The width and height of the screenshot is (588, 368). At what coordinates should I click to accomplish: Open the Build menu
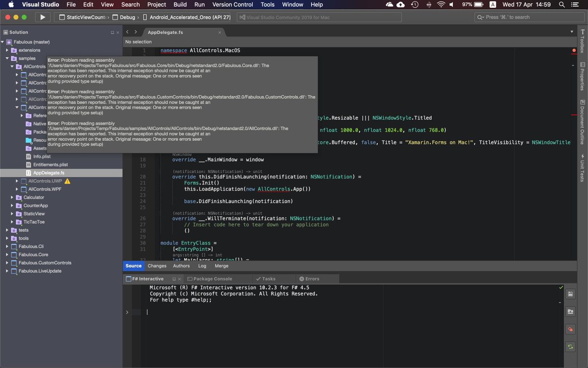180,4
